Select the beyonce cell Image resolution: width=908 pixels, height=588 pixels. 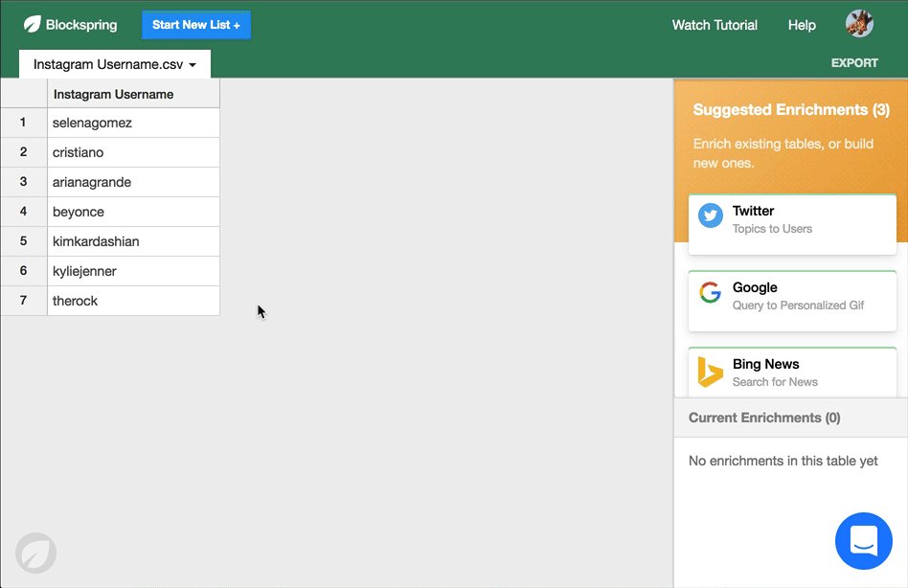133,212
